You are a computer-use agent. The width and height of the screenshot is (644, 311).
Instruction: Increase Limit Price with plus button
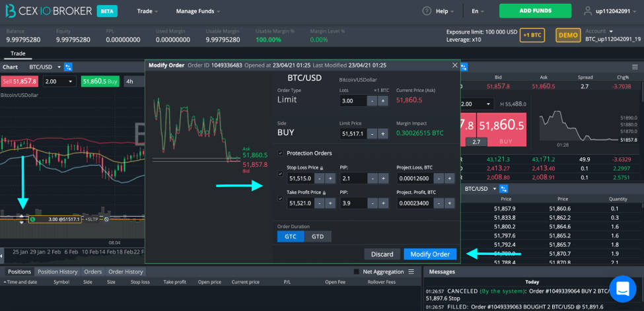pyautogui.click(x=383, y=133)
